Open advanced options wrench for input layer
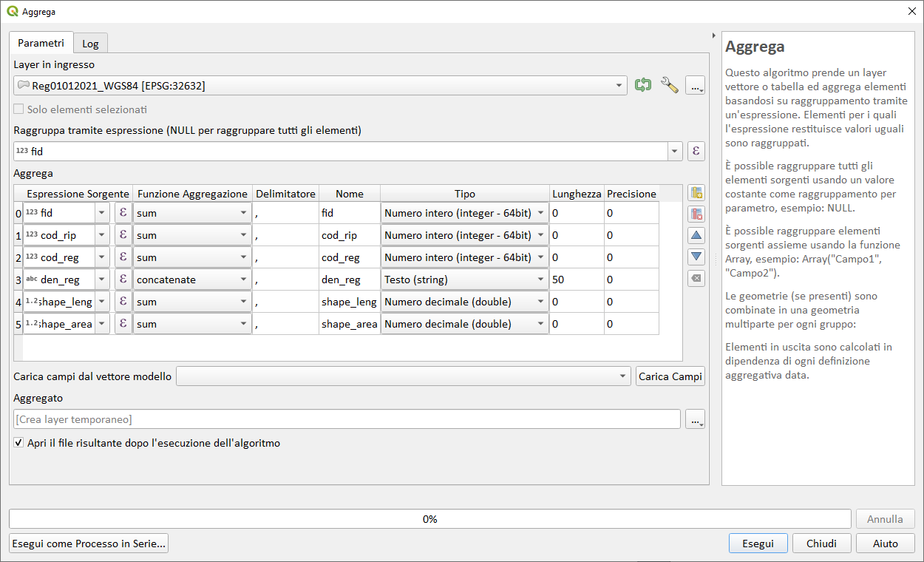The height and width of the screenshot is (562, 924). (x=670, y=85)
